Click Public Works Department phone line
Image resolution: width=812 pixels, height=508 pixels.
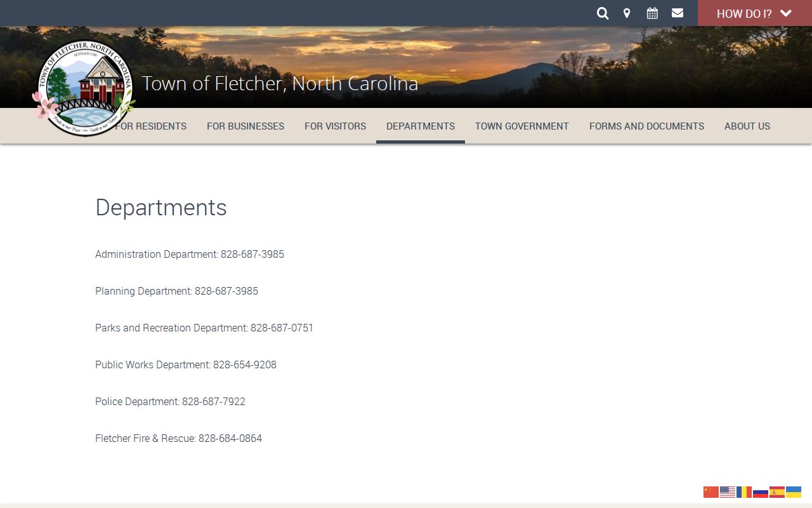coord(186,364)
